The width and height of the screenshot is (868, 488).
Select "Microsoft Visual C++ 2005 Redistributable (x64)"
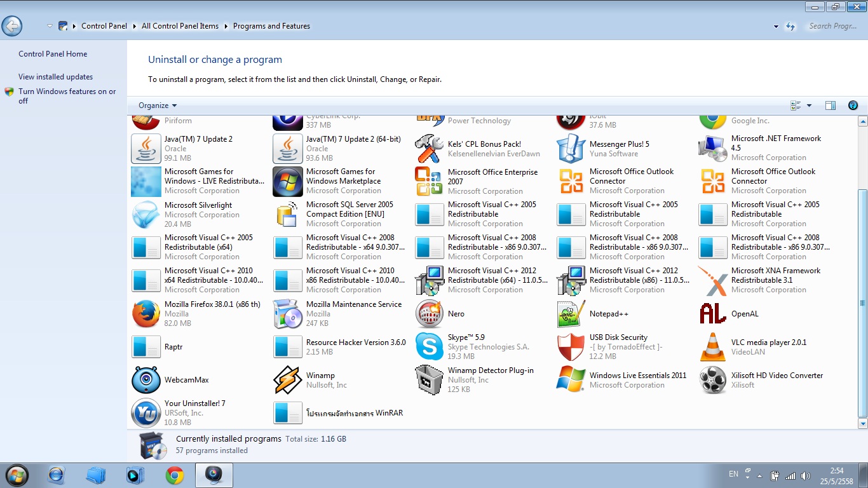[x=200, y=247]
